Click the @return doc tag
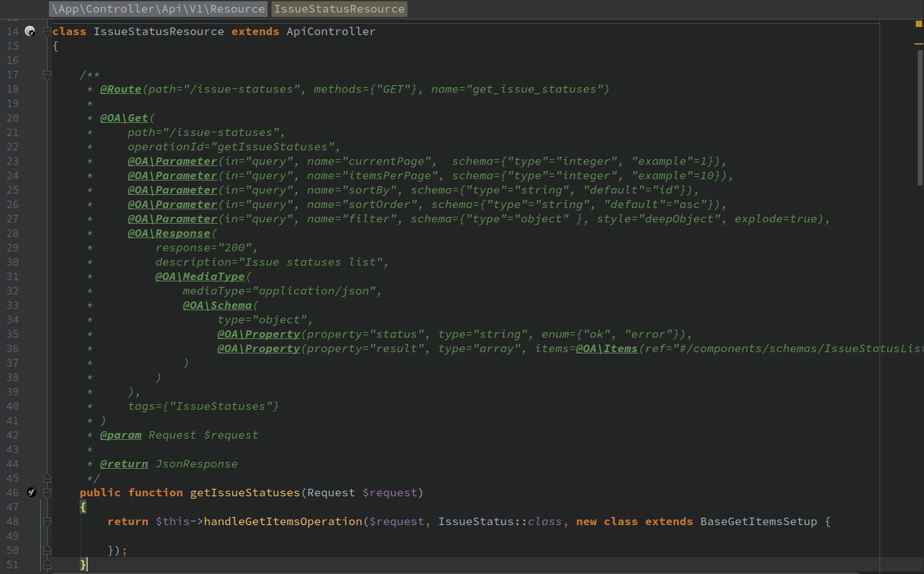Viewport: 924px width, 574px height. 124,464
